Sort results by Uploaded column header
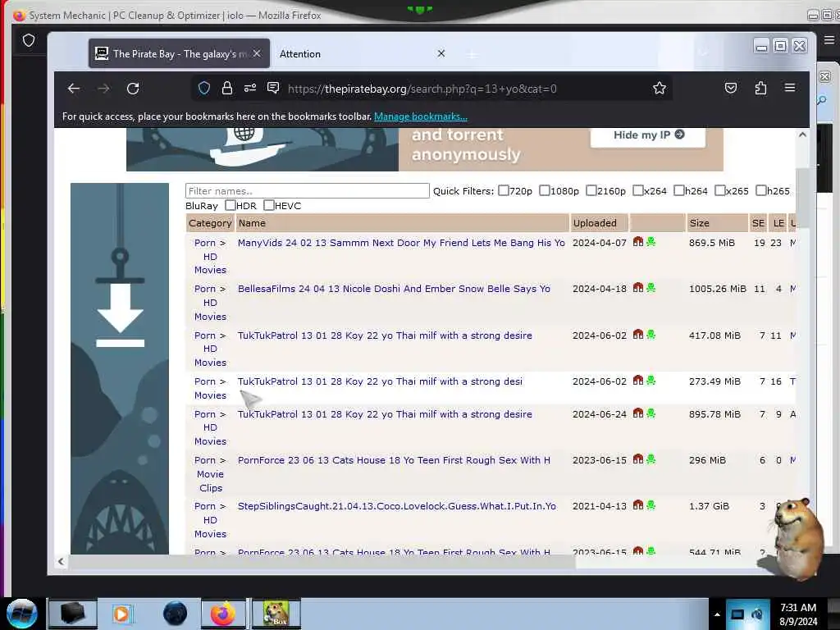The width and height of the screenshot is (840, 630). pyautogui.click(x=595, y=223)
